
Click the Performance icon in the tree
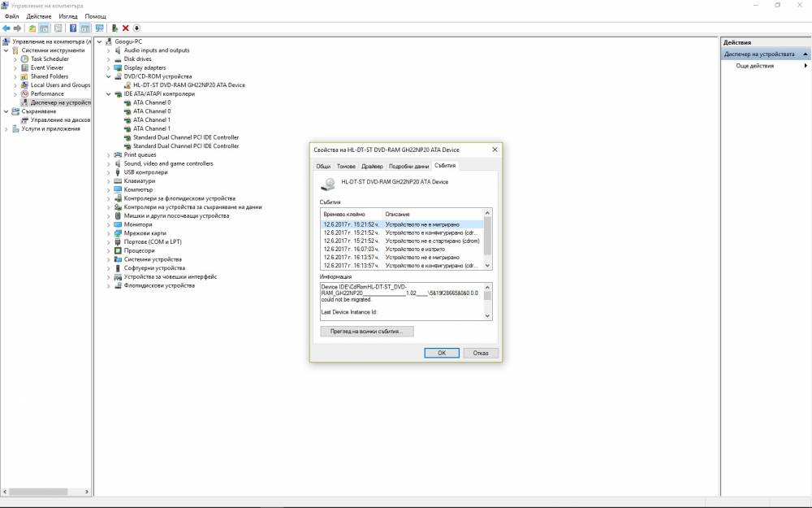pyautogui.click(x=24, y=93)
